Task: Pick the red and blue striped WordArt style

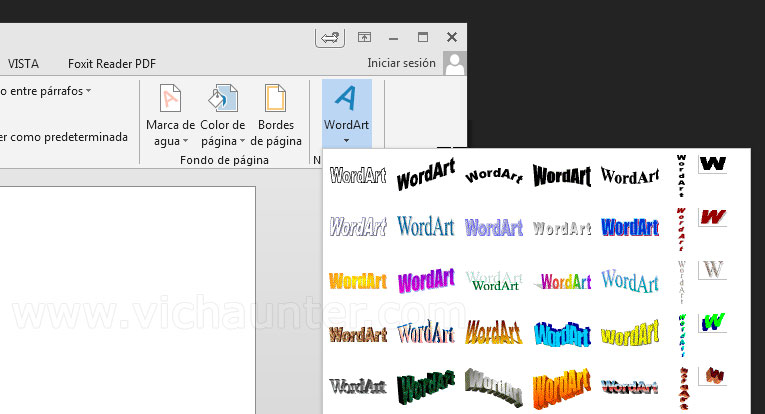Action: [x=630, y=388]
